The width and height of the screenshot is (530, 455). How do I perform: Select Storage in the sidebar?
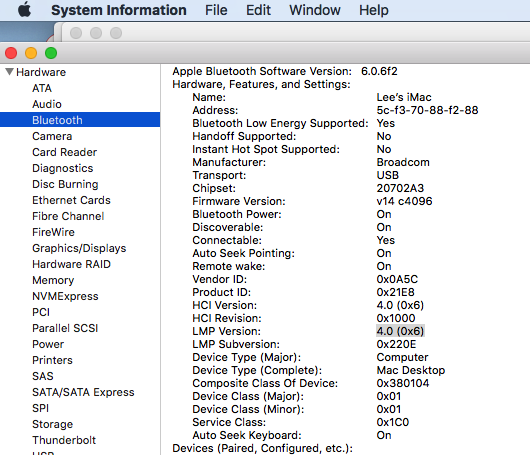click(x=52, y=424)
